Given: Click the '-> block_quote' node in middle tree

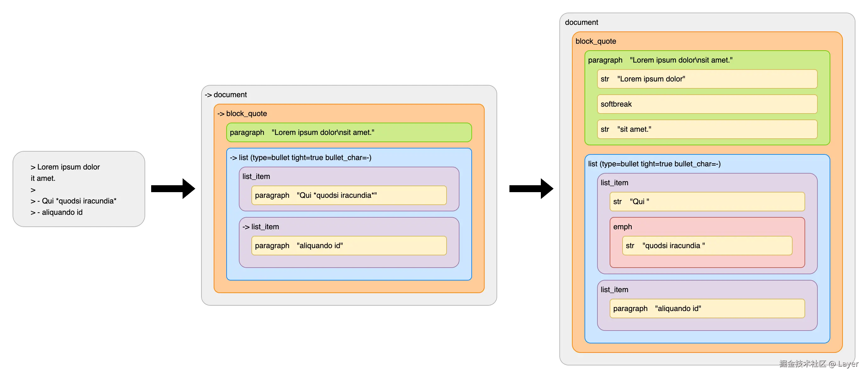Looking at the screenshot, I should 242,114.
